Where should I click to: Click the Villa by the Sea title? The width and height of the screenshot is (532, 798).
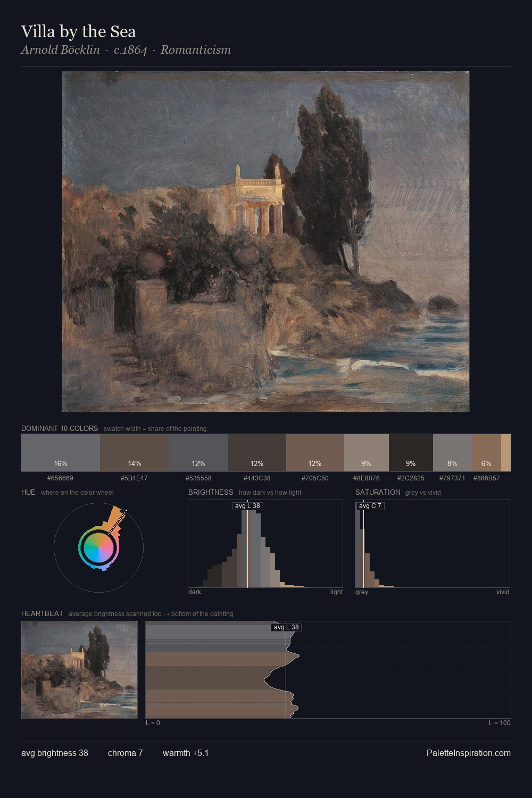point(79,31)
